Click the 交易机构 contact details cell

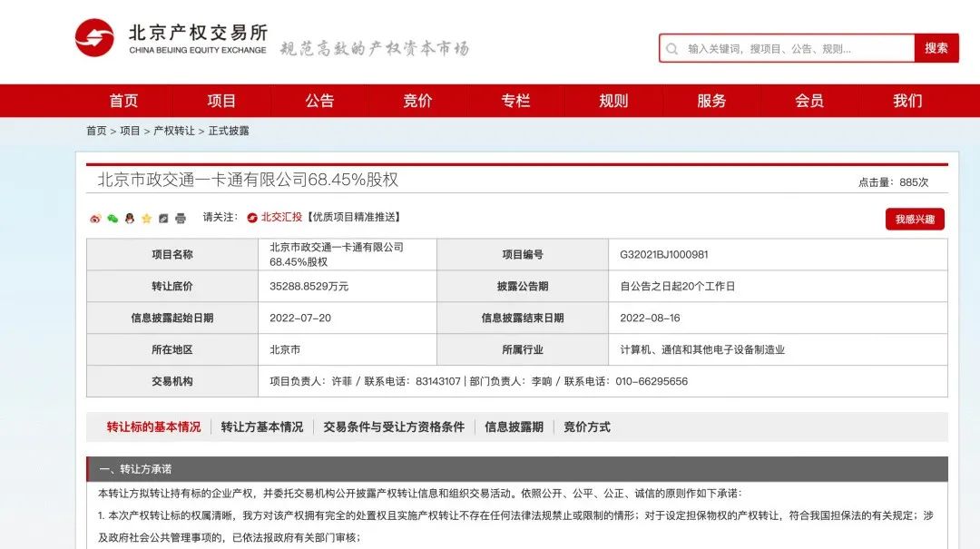[x=603, y=381]
